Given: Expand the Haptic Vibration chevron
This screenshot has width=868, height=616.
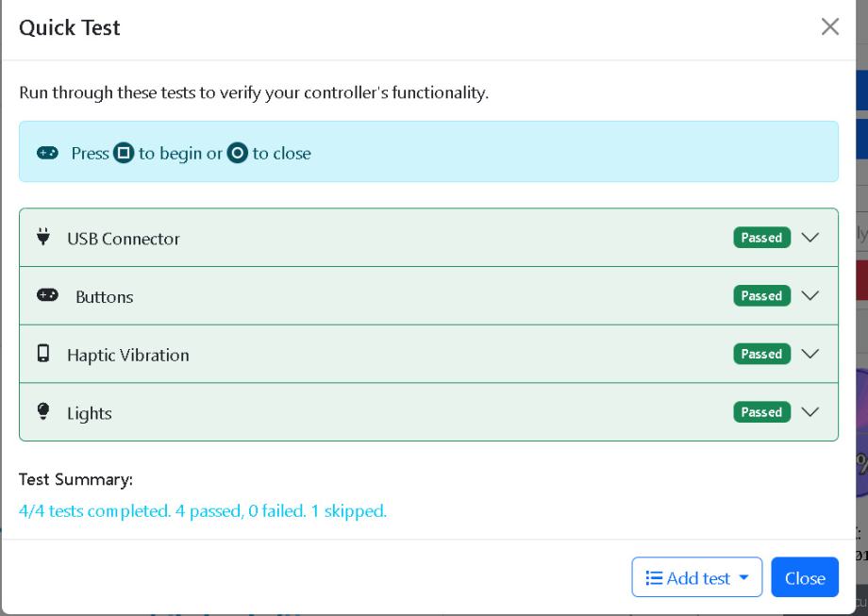Looking at the screenshot, I should [x=810, y=354].
